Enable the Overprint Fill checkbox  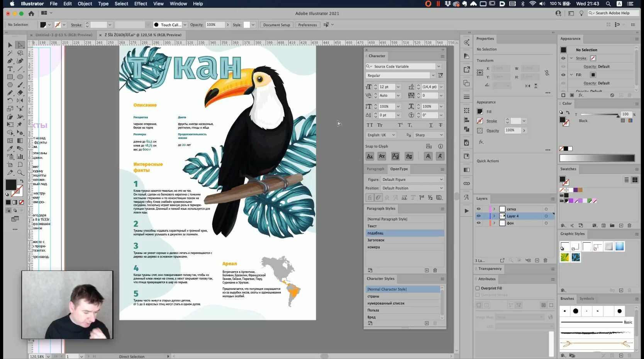478,288
